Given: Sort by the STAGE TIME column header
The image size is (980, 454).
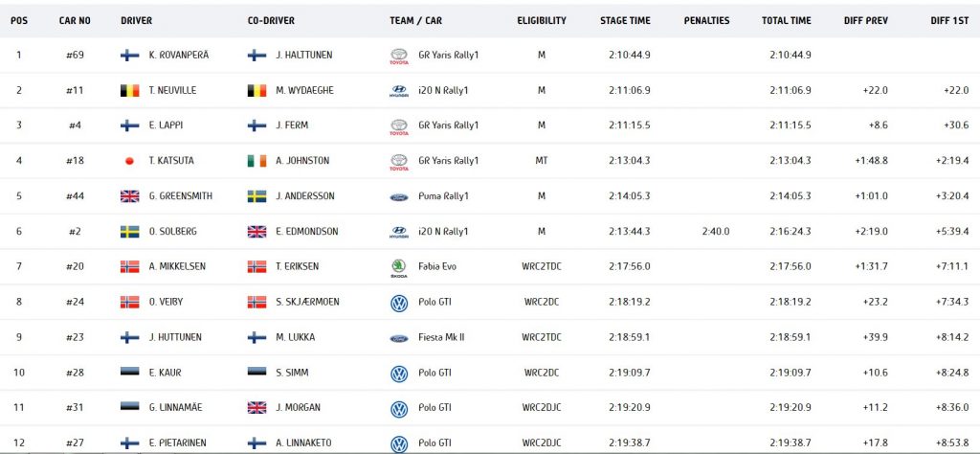Looking at the screenshot, I should click(625, 21).
